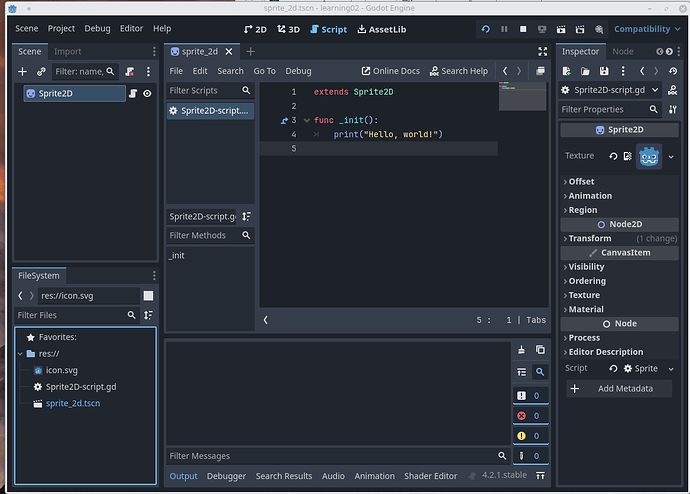Detach script icon in Scene toolbar

(x=129, y=71)
